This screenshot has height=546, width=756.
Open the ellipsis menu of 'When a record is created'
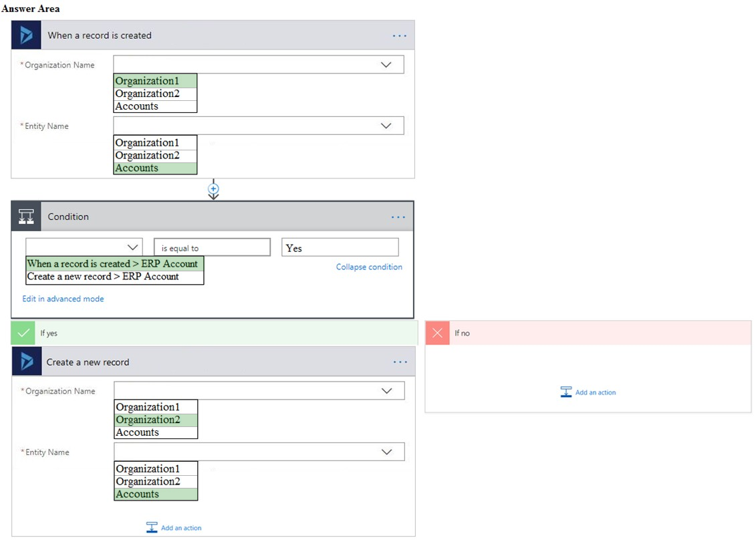click(399, 35)
